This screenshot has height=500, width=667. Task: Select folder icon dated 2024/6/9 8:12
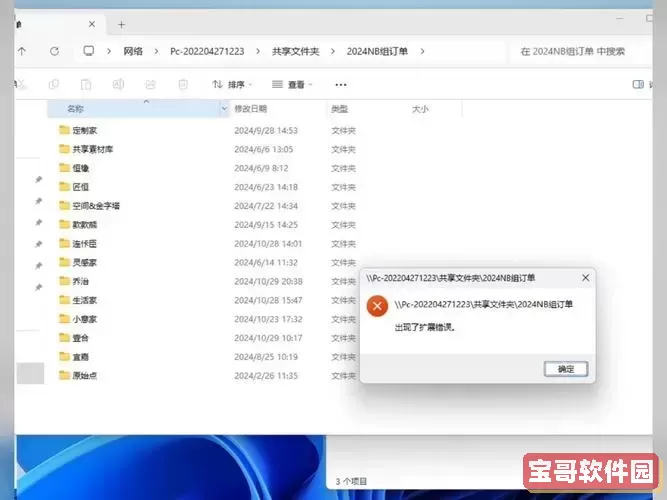click(64, 168)
